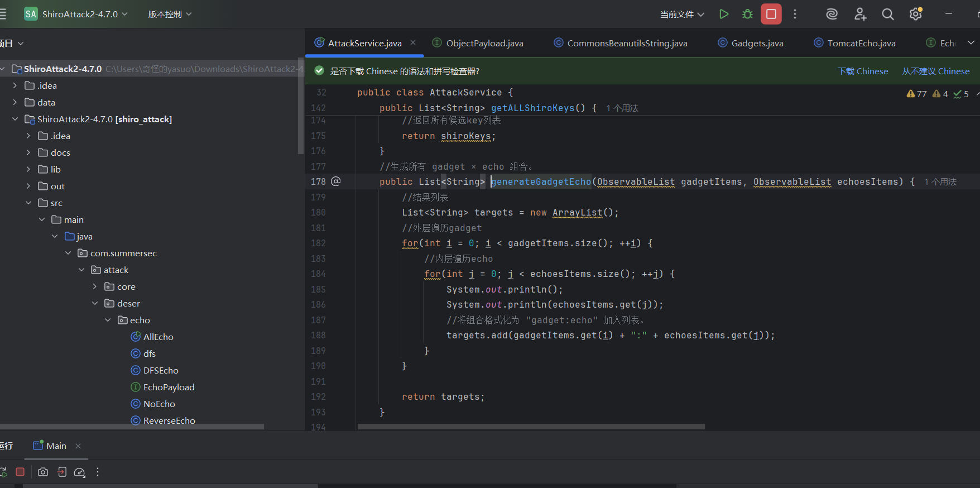Open the Code With Me user icon
This screenshot has width=980, height=488.
coord(860,14)
